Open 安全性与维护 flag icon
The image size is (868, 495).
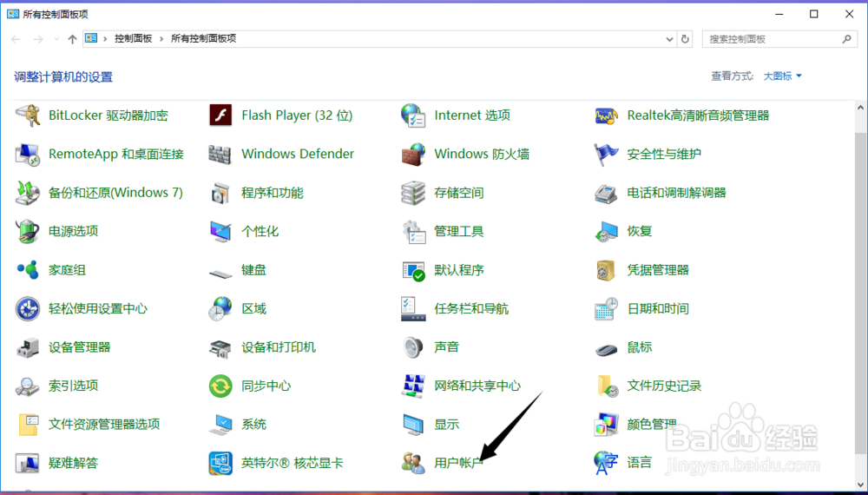606,155
